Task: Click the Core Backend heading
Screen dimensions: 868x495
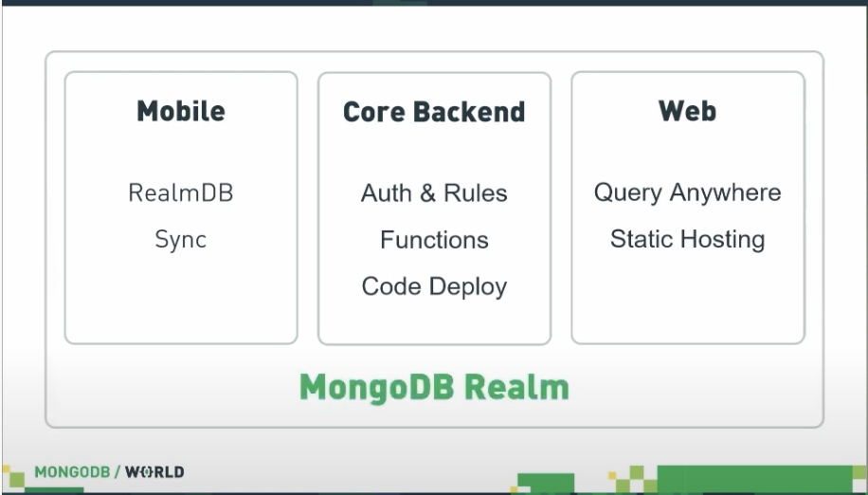Action: click(x=434, y=112)
